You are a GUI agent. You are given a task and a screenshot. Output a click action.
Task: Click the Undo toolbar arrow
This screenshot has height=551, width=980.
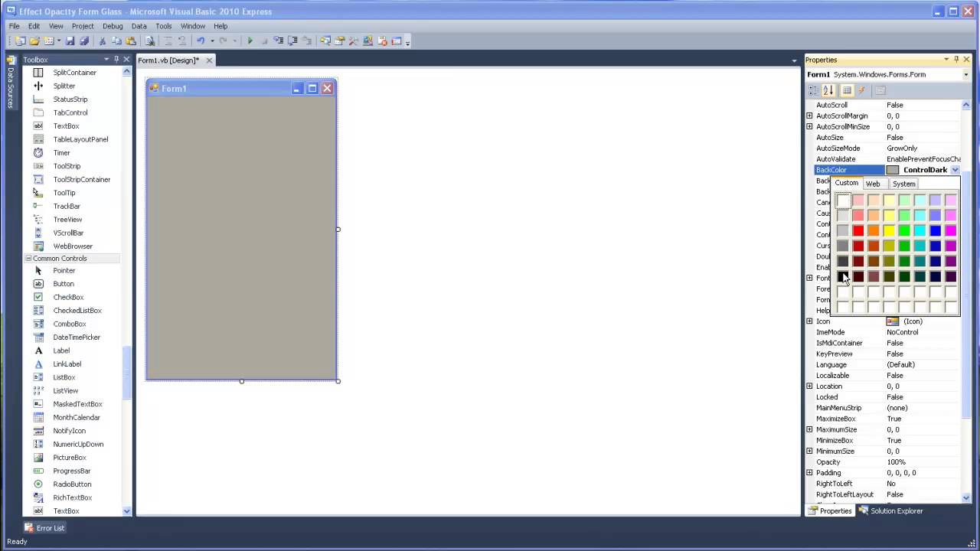tap(201, 41)
